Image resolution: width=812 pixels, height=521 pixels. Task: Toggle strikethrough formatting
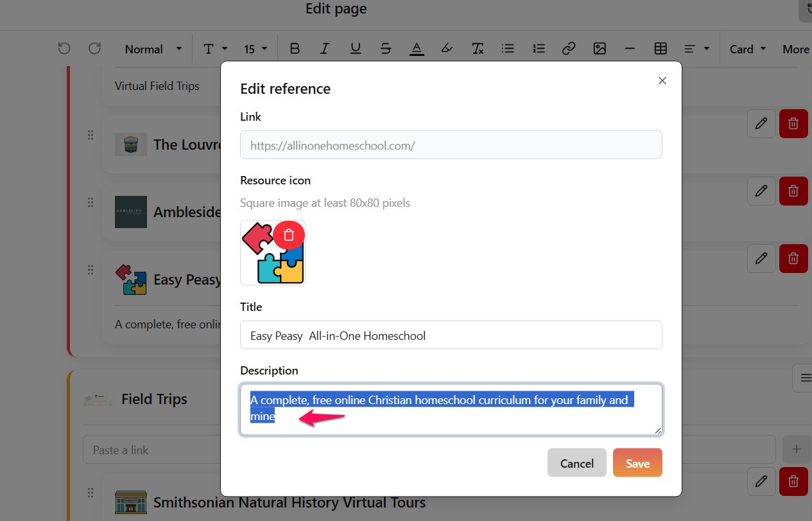tap(386, 49)
